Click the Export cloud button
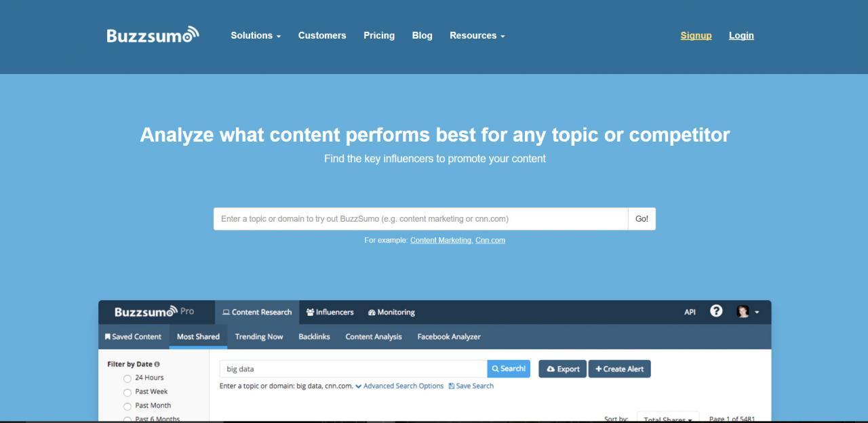The height and width of the screenshot is (423, 868). (x=563, y=369)
